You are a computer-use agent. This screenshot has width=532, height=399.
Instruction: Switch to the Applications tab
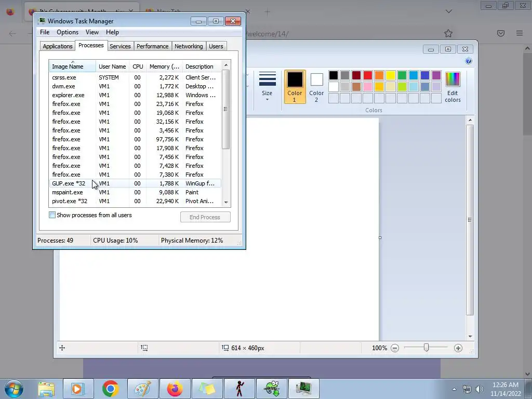click(58, 46)
